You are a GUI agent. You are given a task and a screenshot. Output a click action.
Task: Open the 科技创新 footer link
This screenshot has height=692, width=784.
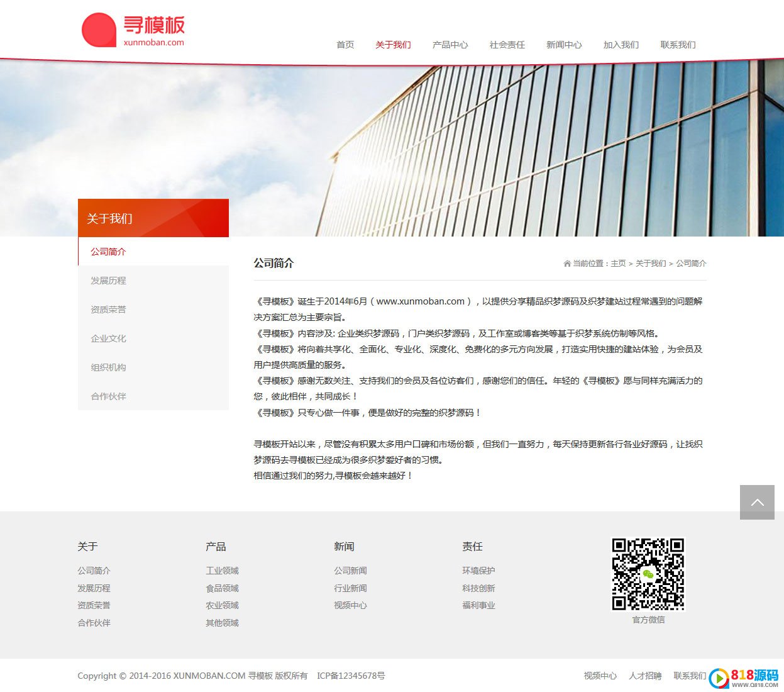tap(479, 588)
